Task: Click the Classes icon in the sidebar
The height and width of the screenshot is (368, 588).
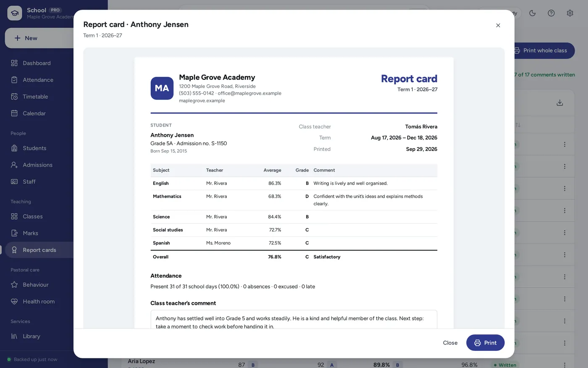Action: click(x=14, y=217)
